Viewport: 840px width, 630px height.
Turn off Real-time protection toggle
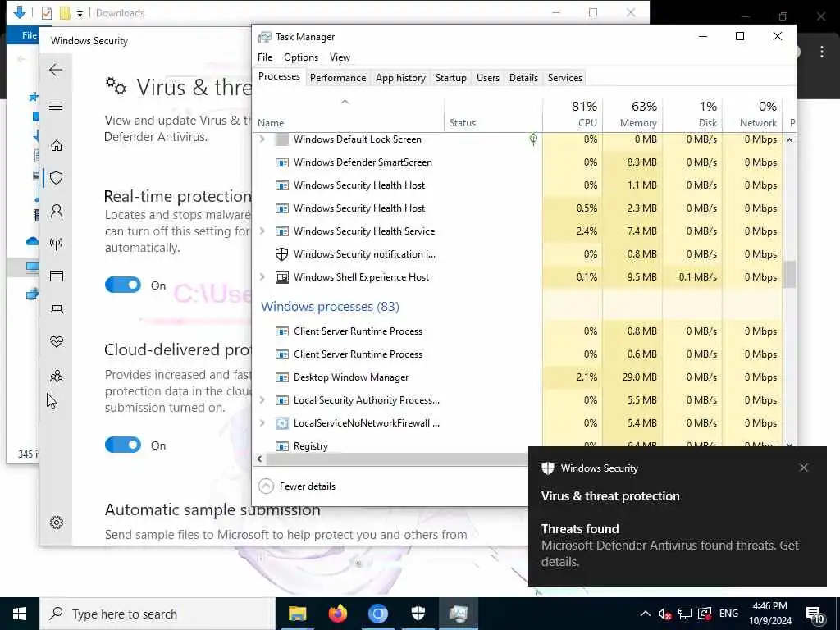pos(123,285)
